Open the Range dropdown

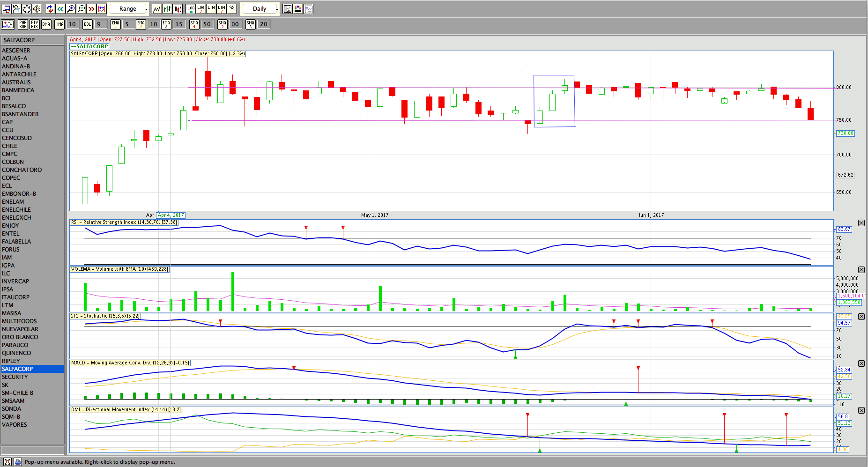pyautogui.click(x=128, y=9)
